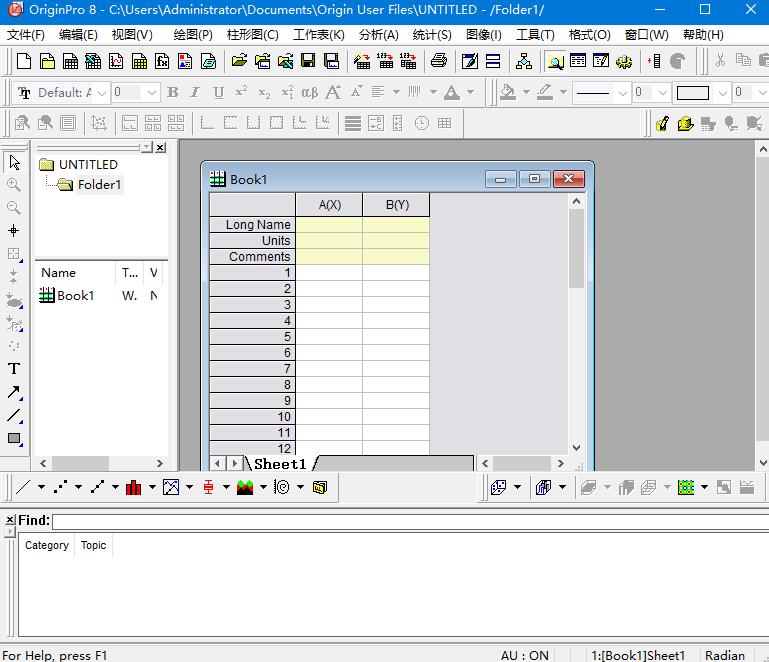
Task: Click the Find input field
Action: point(410,521)
